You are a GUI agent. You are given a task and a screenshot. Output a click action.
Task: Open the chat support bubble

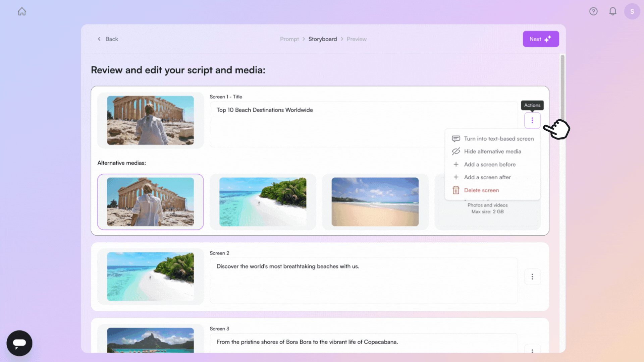pyautogui.click(x=19, y=343)
